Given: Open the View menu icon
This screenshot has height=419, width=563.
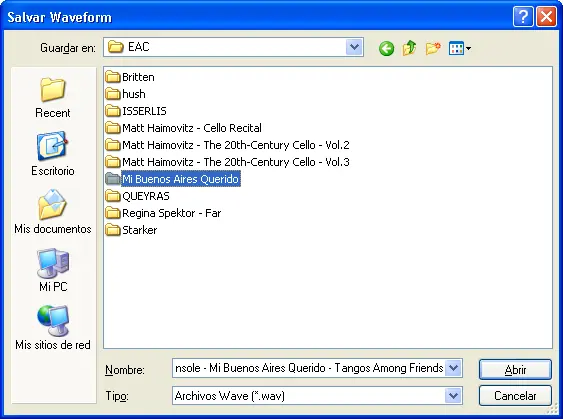Looking at the screenshot, I should tap(460, 48).
